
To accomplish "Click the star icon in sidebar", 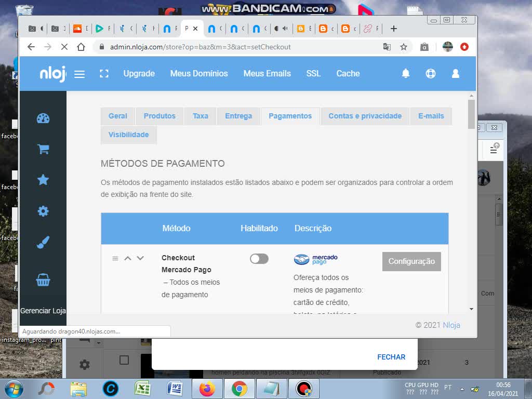I will point(43,179).
